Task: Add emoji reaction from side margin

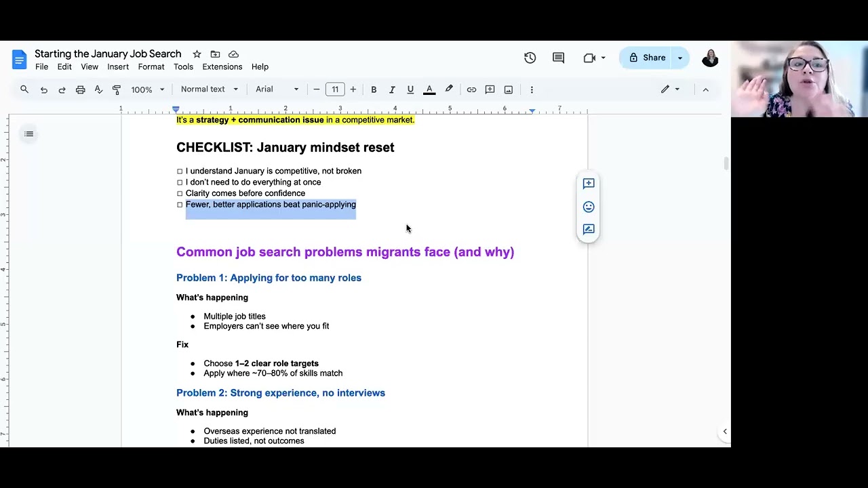Action: point(589,207)
